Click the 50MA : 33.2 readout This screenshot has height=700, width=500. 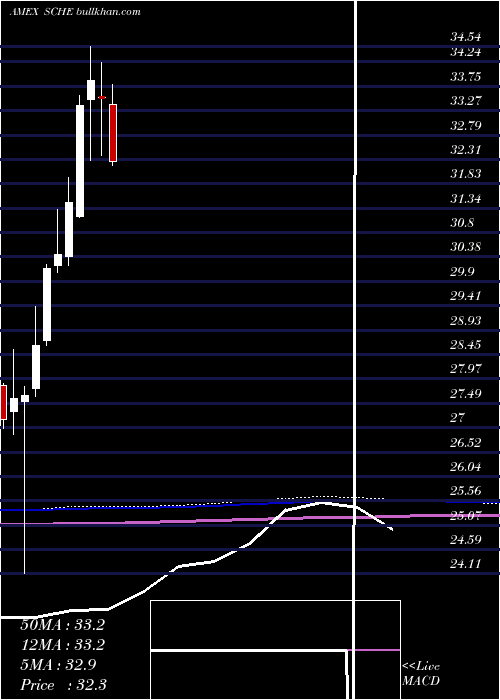tap(62, 625)
